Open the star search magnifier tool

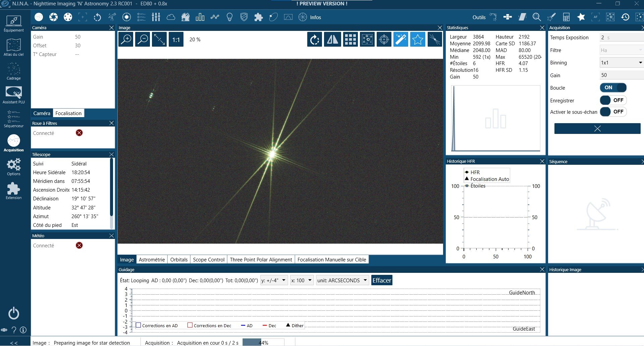pyautogui.click(x=537, y=17)
